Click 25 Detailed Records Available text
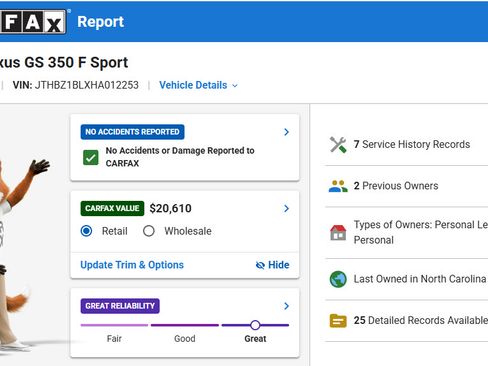 [421, 321]
